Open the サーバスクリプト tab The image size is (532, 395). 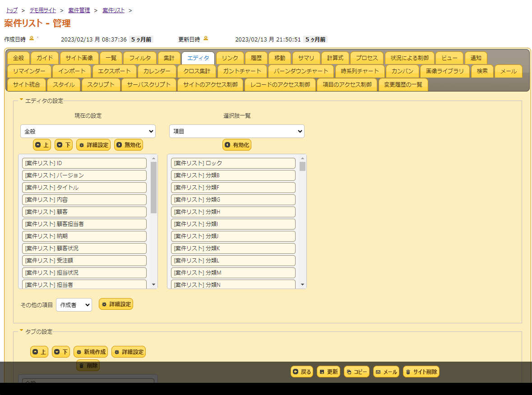(149, 84)
